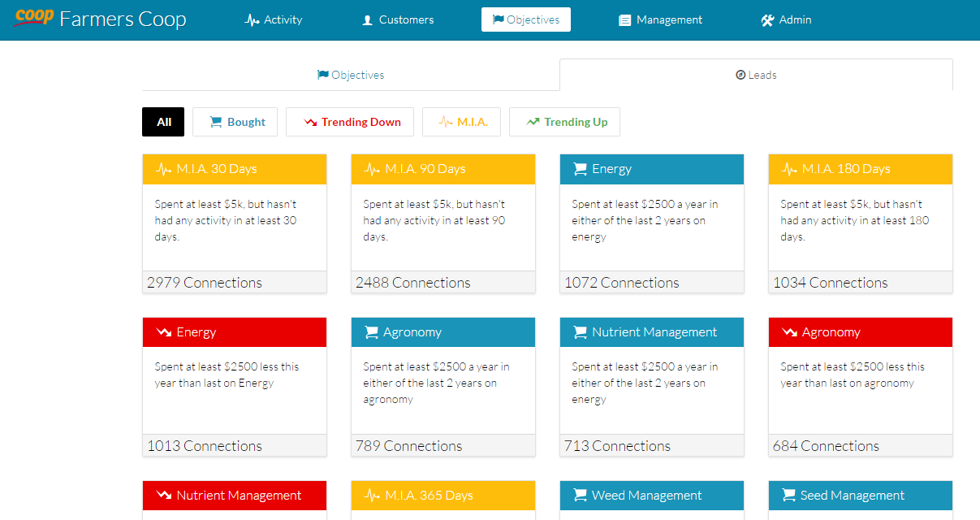Go to the Management section

(x=660, y=19)
